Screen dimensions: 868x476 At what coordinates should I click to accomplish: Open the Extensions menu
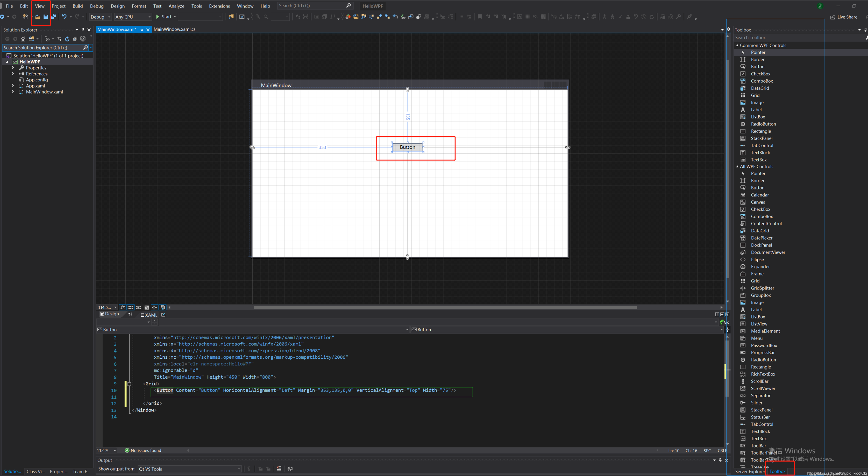(219, 6)
